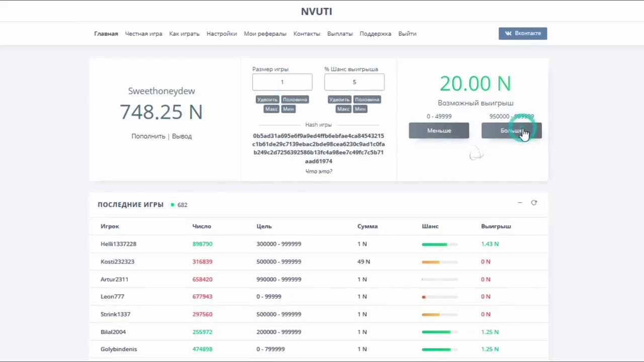
Task: Click the chance bar in Helli1337228 row
Action: (440, 244)
